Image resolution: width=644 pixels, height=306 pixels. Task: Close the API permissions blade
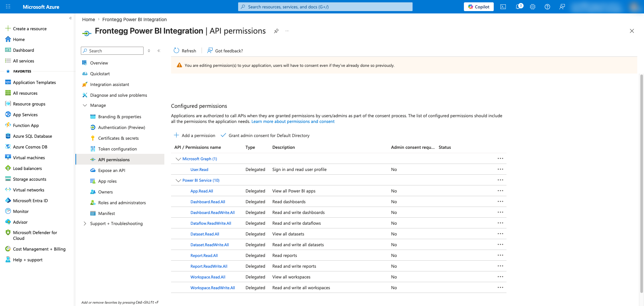click(x=632, y=31)
